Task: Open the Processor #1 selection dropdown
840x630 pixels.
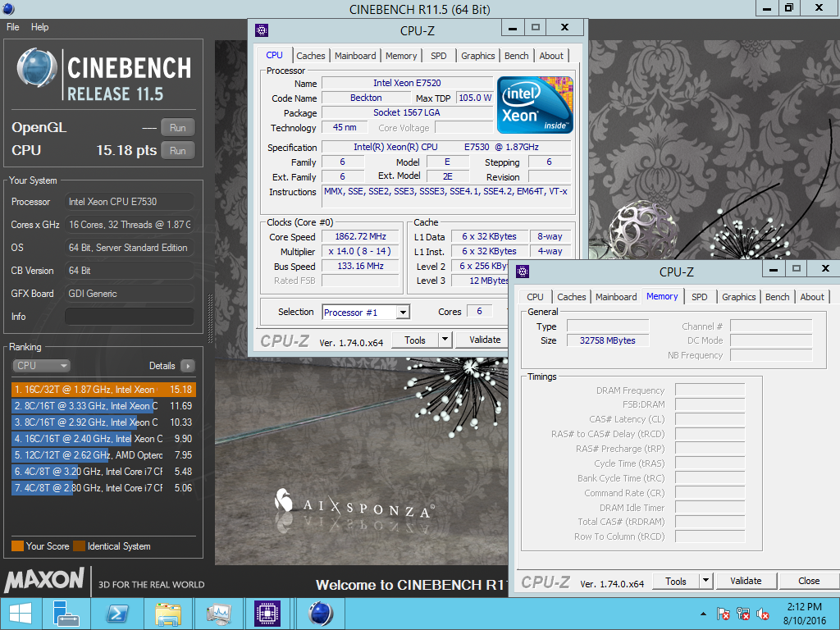Action: (367, 313)
